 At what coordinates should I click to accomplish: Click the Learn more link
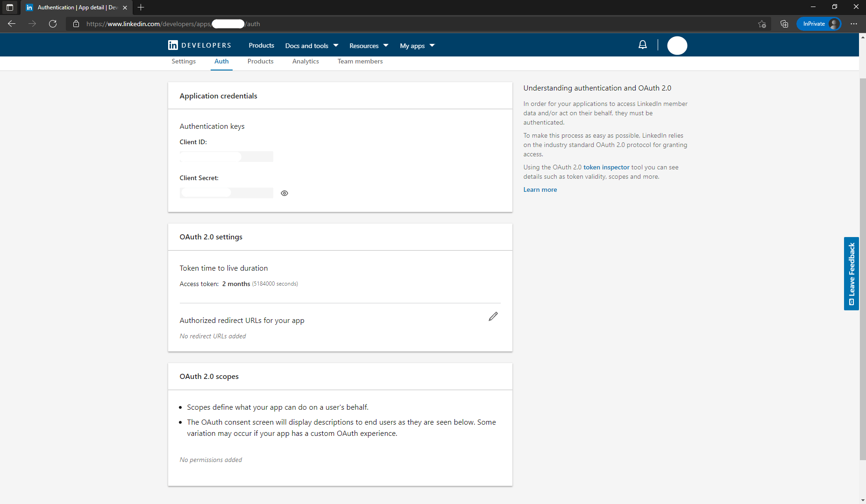540,189
